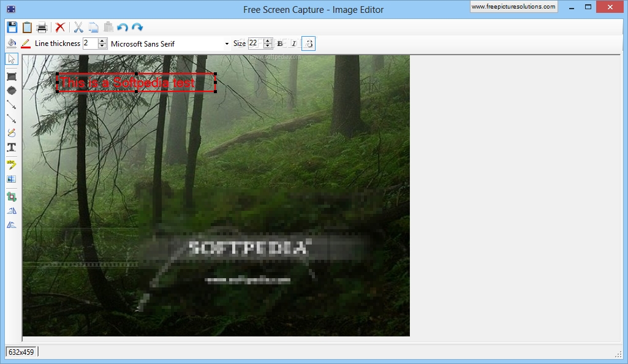Open the fill color bucket tool
Viewport: 628px width, 364px height.
(x=12, y=44)
